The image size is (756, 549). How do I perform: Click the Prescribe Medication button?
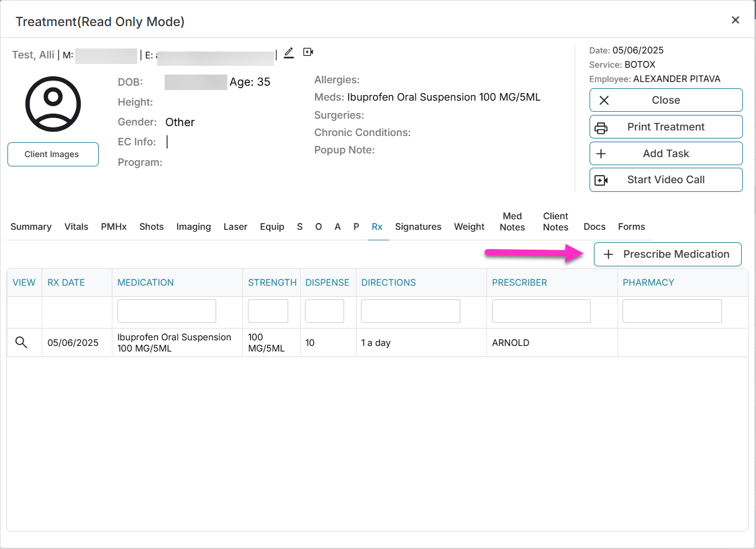(667, 254)
